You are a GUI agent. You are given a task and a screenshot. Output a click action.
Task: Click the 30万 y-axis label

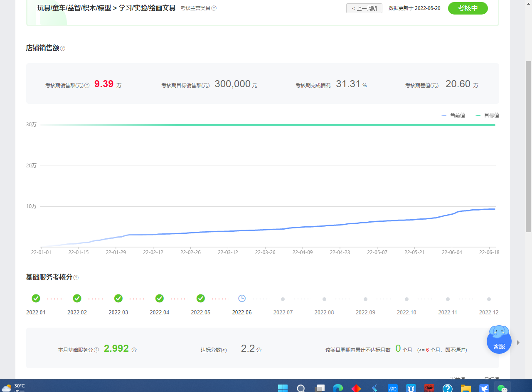(32, 125)
